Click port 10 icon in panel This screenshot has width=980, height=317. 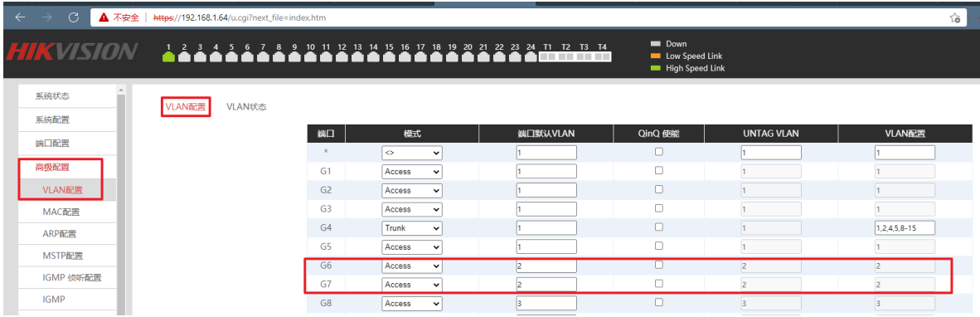[310, 57]
